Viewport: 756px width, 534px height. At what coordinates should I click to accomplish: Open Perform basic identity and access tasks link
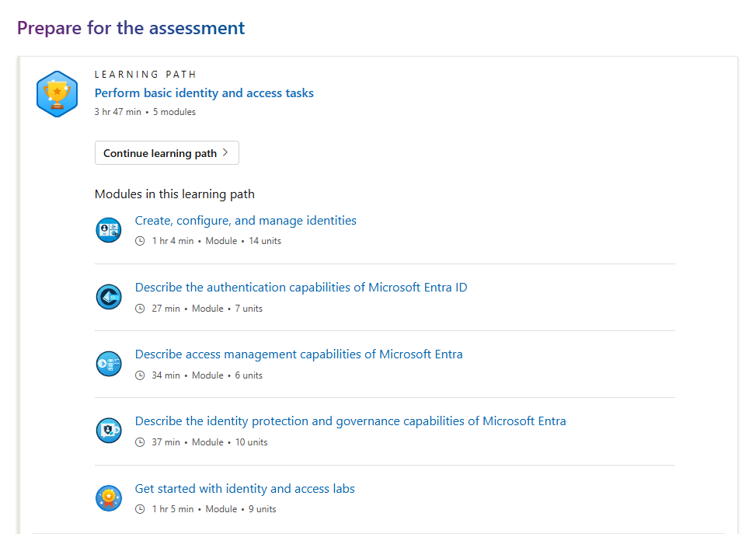(x=204, y=92)
